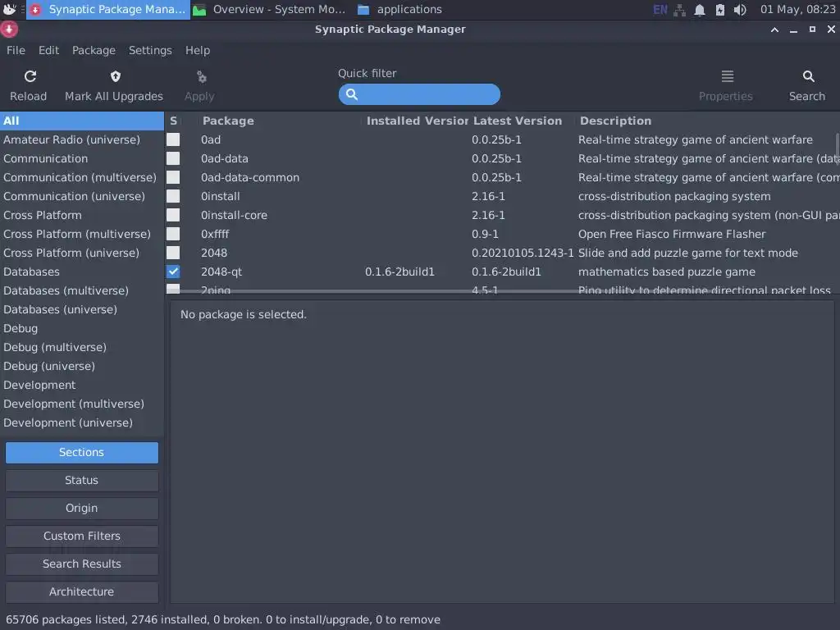The width and height of the screenshot is (840, 630).
Task: Open the File menu
Action: 16,50
